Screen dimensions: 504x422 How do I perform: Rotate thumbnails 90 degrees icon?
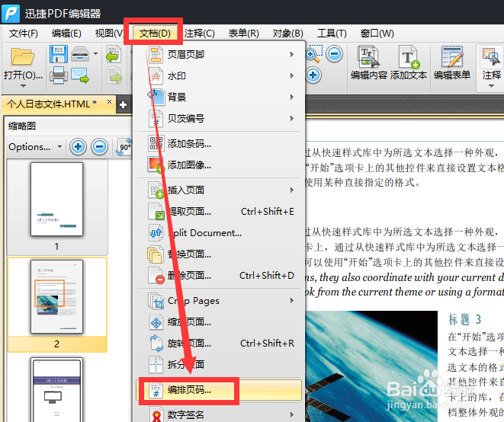click(x=124, y=147)
